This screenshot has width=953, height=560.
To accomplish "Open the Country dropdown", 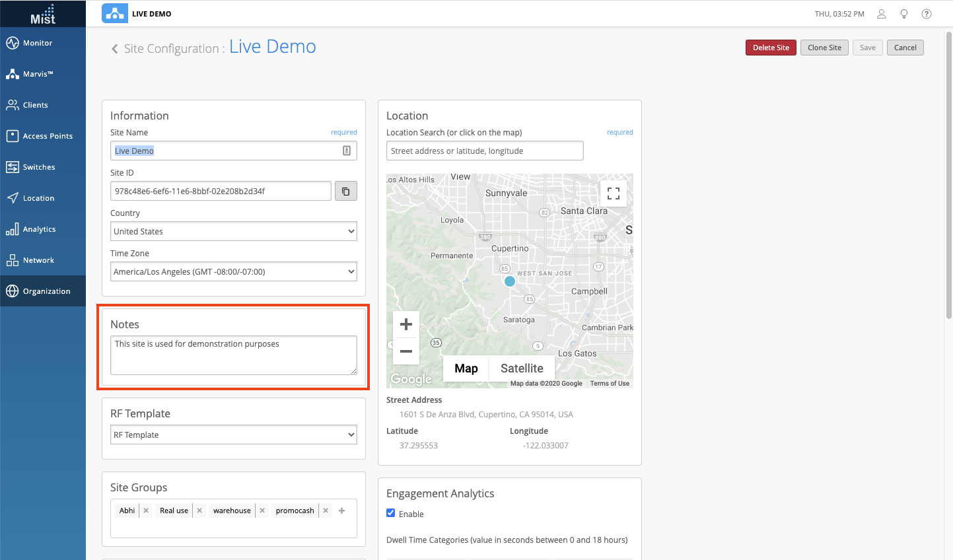I will (x=233, y=232).
